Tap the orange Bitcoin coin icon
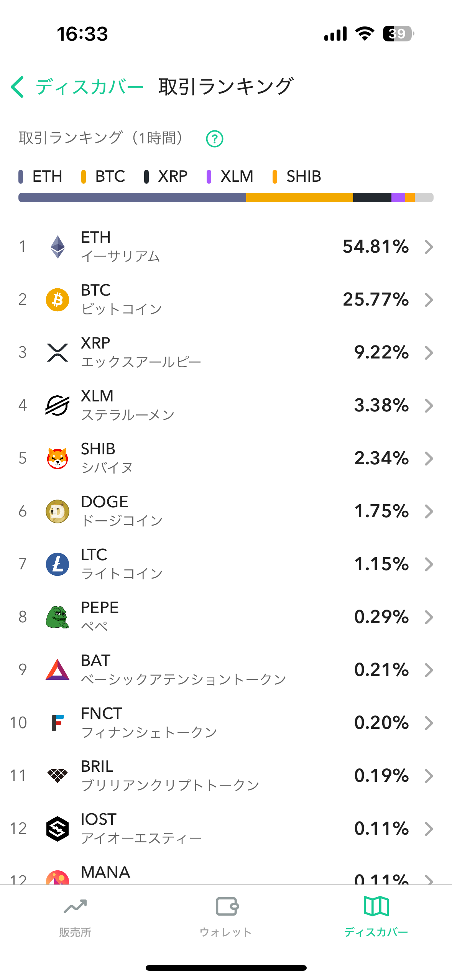 [58, 299]
